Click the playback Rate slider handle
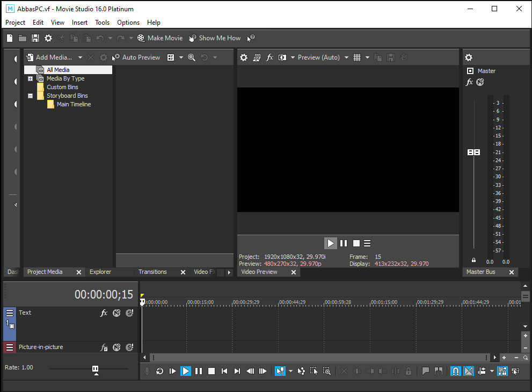The height and width of the screenshot is (392, 532). [x=96, y=369]
